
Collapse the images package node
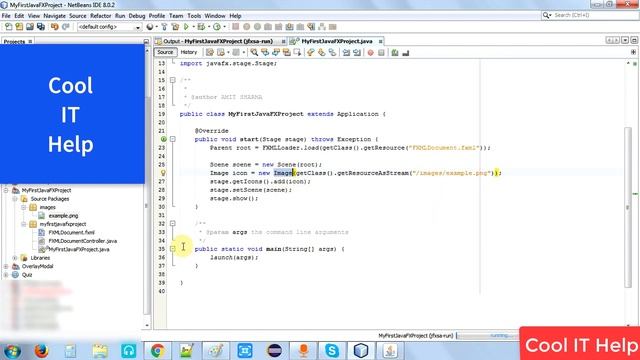click(x=24, y=207)
